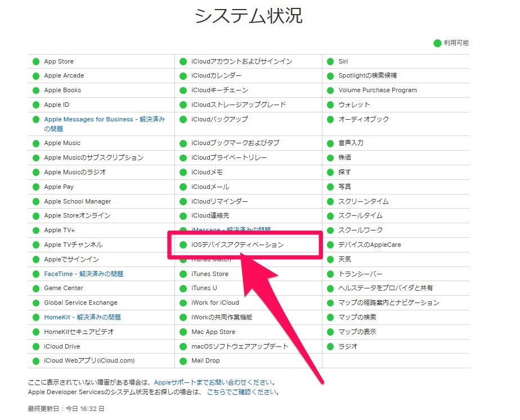Click the green status dot beside Mail Drop
520x420 pixels.
click(183, 361)
